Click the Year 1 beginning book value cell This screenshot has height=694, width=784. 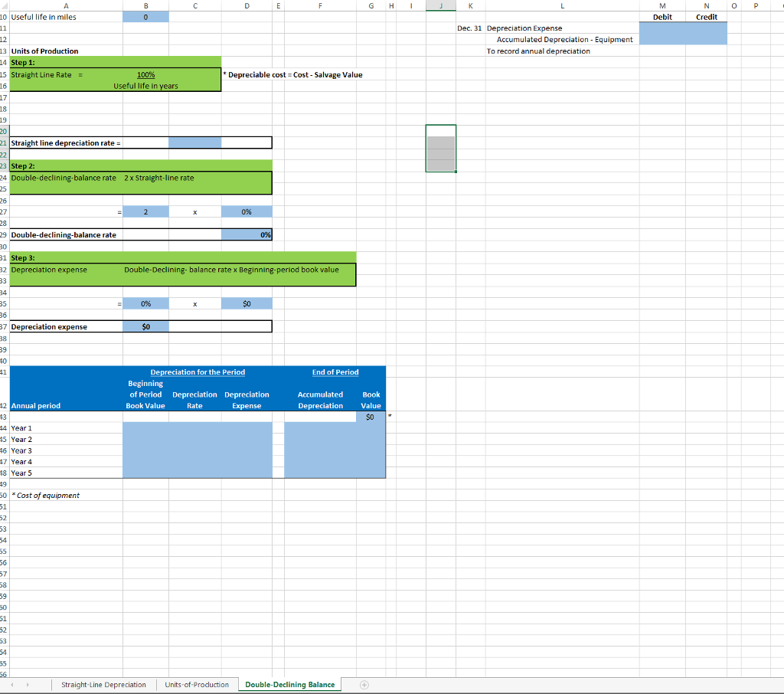[146, 427]
